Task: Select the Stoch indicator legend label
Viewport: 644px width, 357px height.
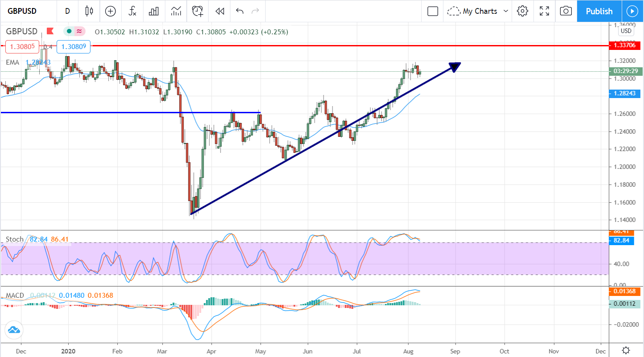Action: [x=14, y=239]
